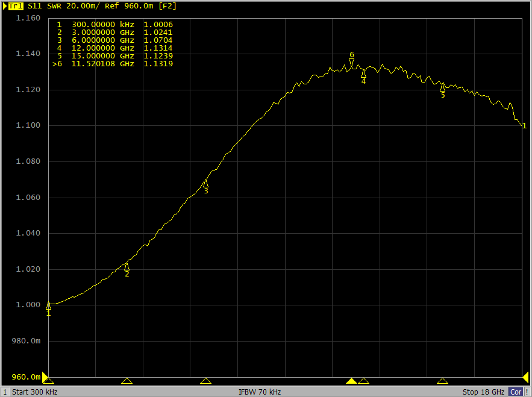Click the right reference level arrow indicator
The height and width of the screenshot is (397, 532).
coord(525,377)
